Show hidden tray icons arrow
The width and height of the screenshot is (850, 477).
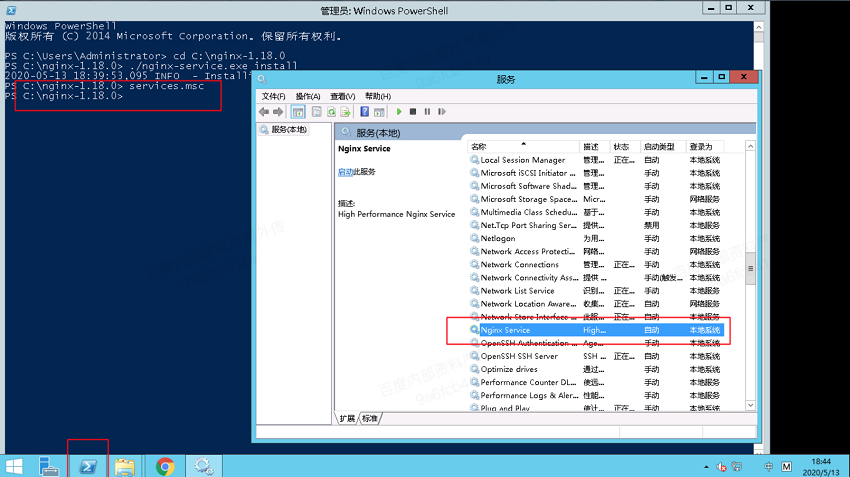point(706,467)
